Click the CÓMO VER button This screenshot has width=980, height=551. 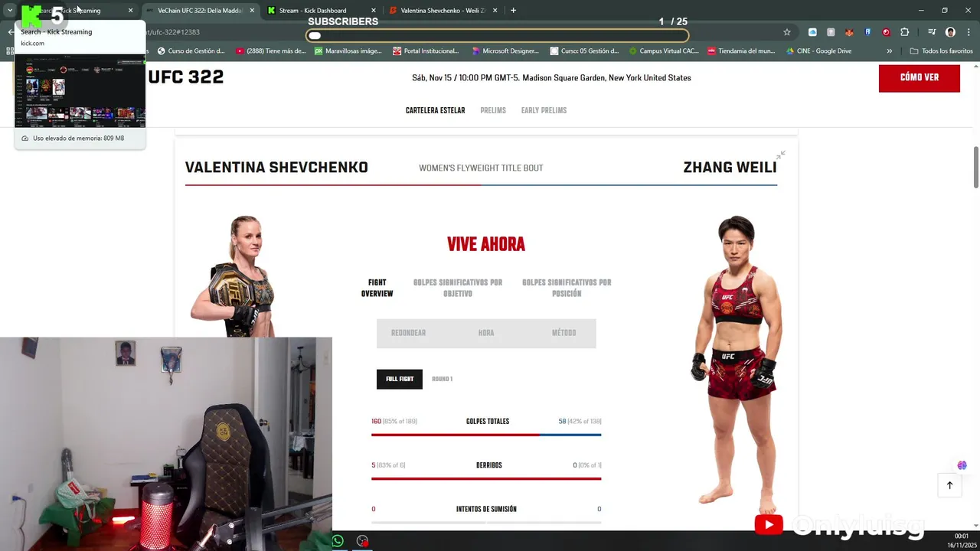919,78
